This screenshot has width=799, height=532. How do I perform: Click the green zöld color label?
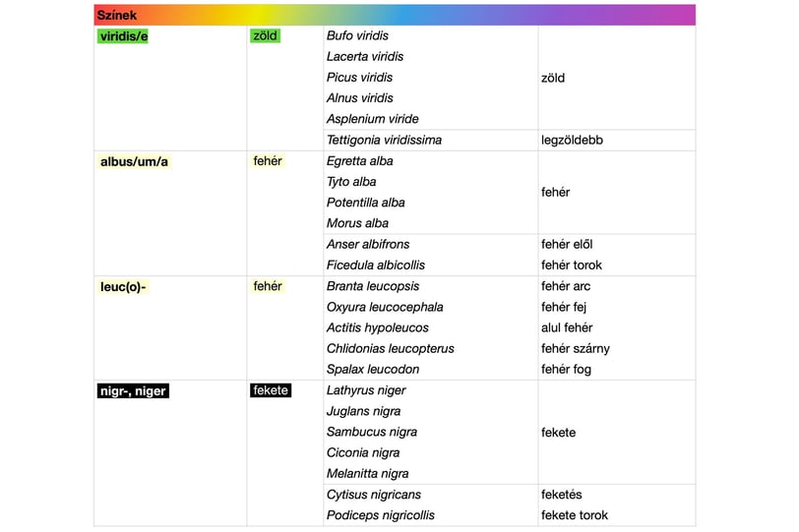(x=266, y=36)
